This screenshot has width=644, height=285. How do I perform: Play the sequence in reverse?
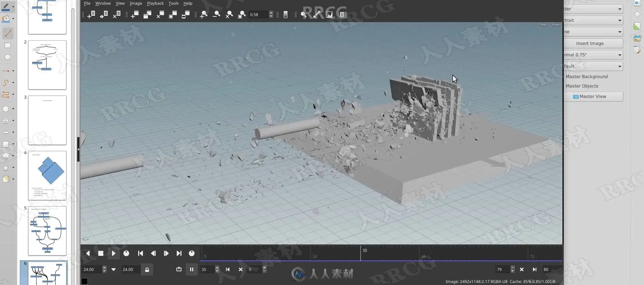click(88, 253)
